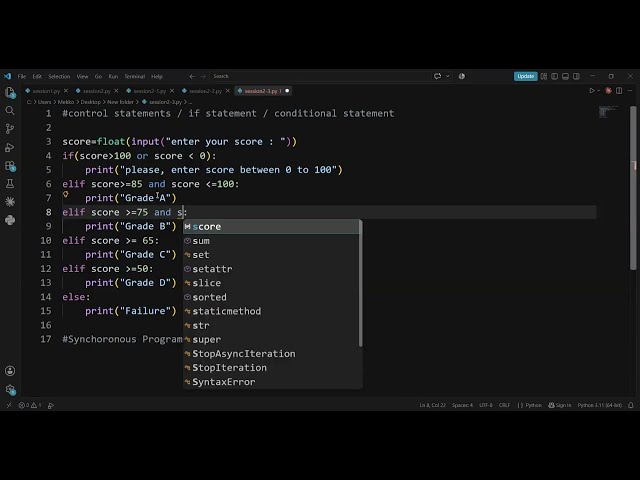
Task: Click the customize layout icon
Action: 544,76
